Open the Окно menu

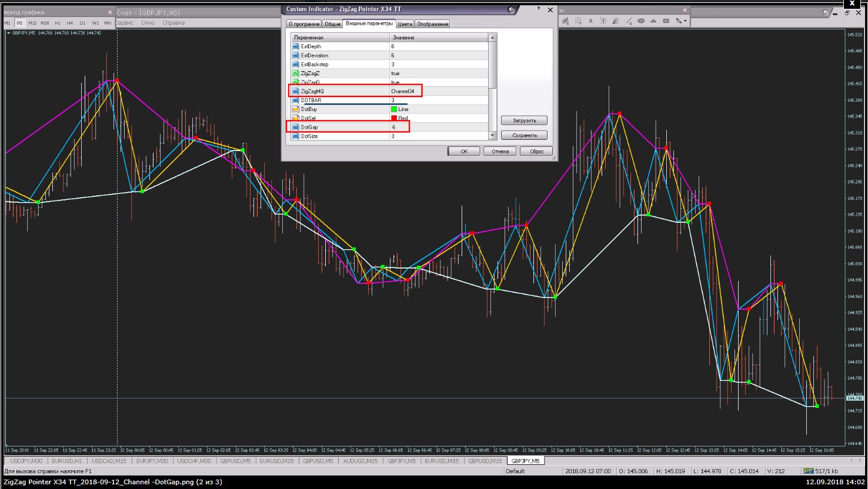tap(148, 23)
